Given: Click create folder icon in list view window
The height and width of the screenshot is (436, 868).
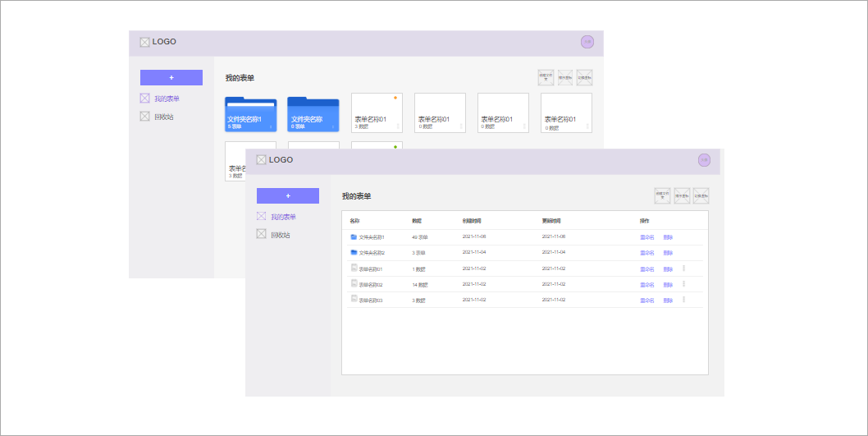Looking at the screenshot, I should (x=662, y=195).
